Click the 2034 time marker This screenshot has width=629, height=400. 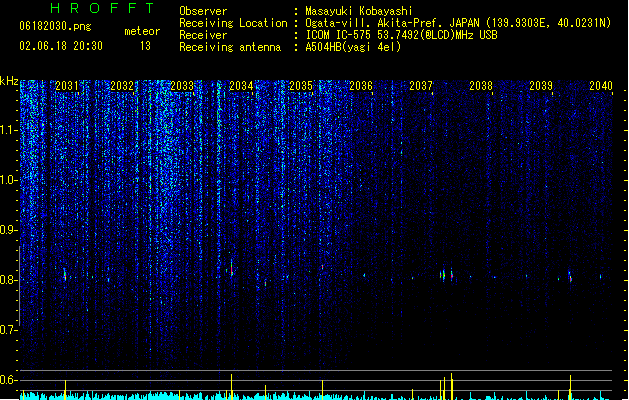pos(241,86)
